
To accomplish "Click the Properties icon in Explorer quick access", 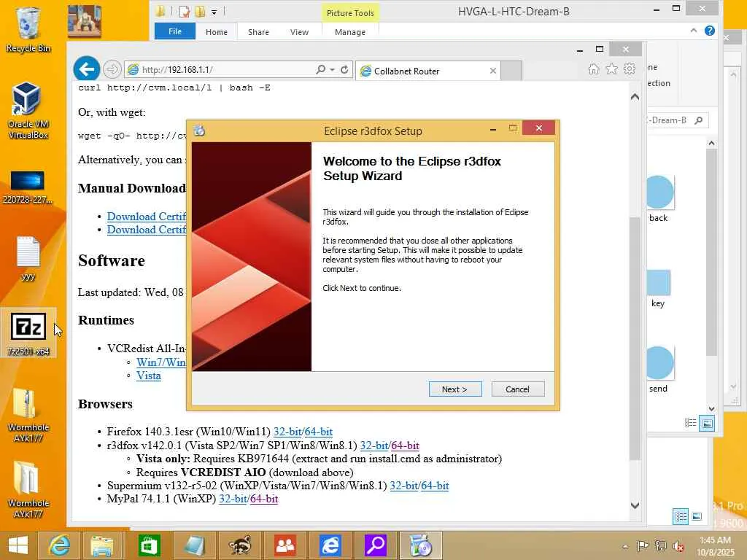I will (185, 12).
